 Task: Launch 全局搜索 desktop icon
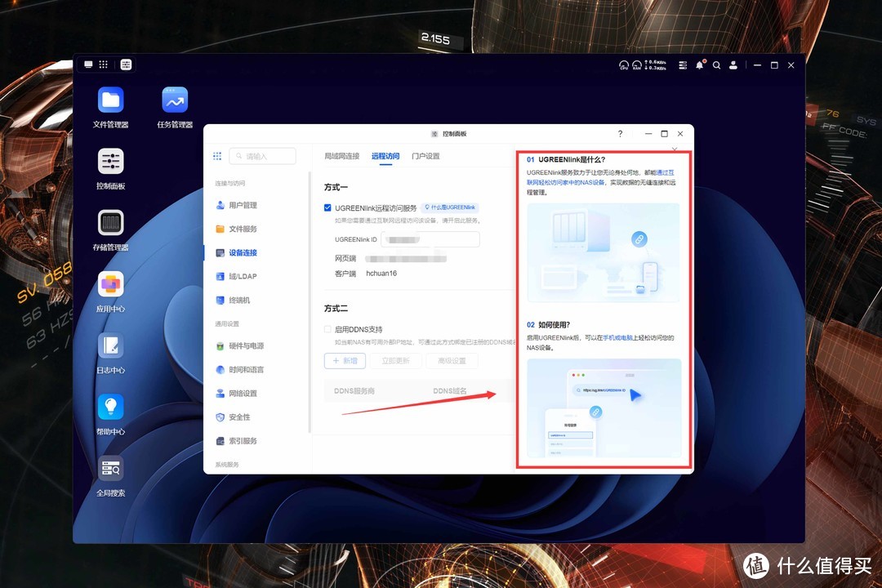[x=110, y=468]
